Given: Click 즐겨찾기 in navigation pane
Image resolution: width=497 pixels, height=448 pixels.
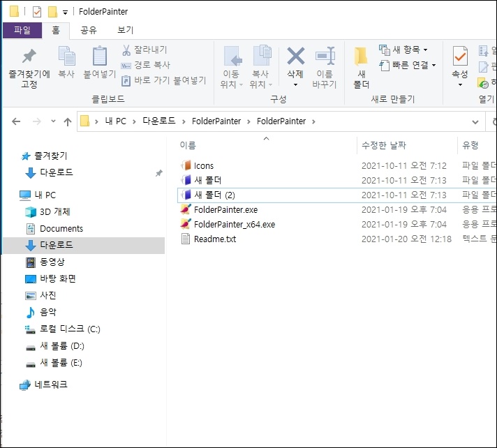Looking at the screenshot, I should click(50, 156).
